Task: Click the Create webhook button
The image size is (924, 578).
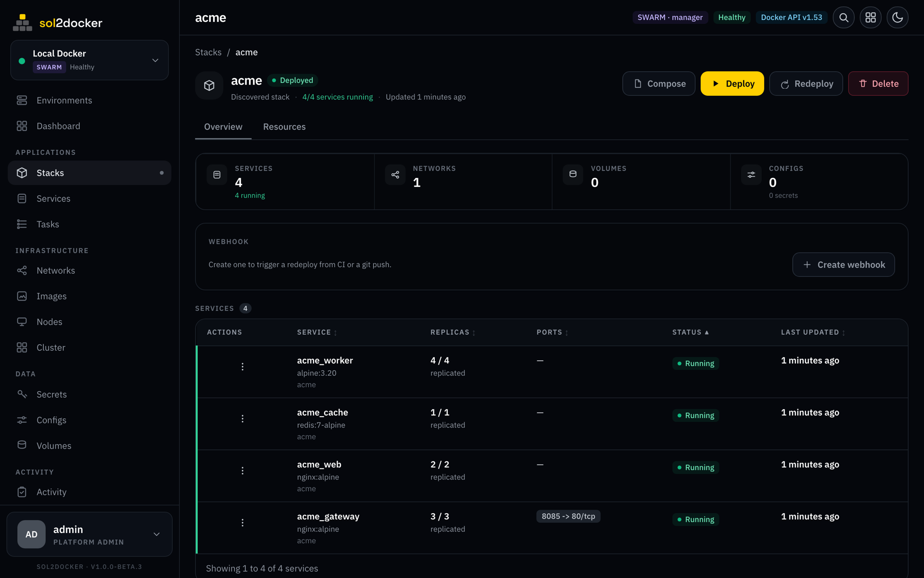Action: point(844,264)
